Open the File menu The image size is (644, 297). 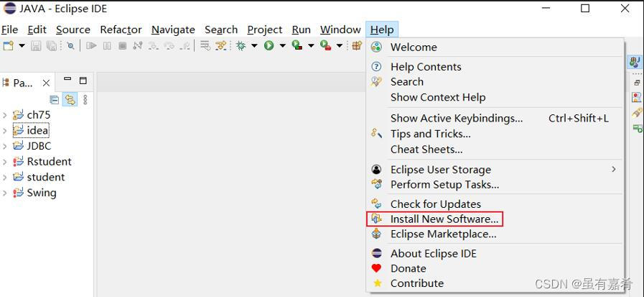[10, 29]
